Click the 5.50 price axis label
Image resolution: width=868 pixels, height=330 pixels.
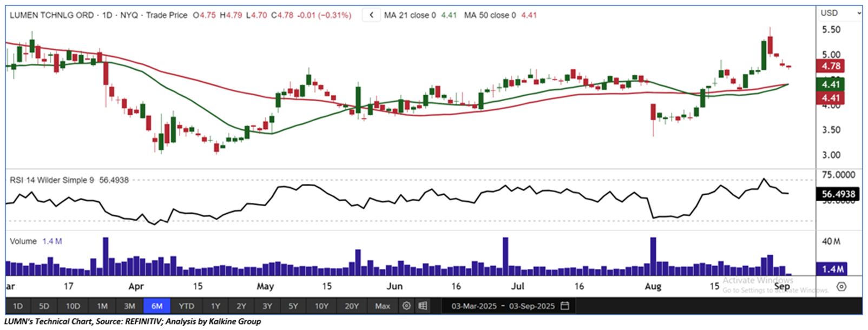click(x=831, y=30)
